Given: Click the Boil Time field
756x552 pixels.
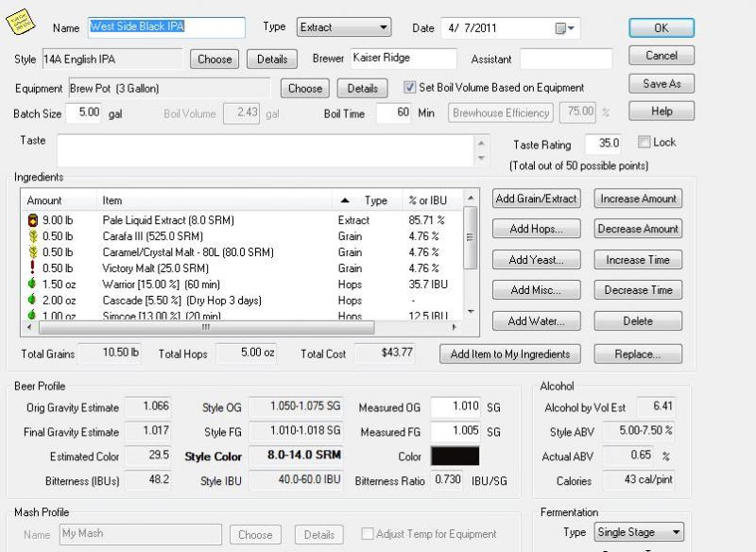Looking at the screenshot, I should (x=393, y=112).
